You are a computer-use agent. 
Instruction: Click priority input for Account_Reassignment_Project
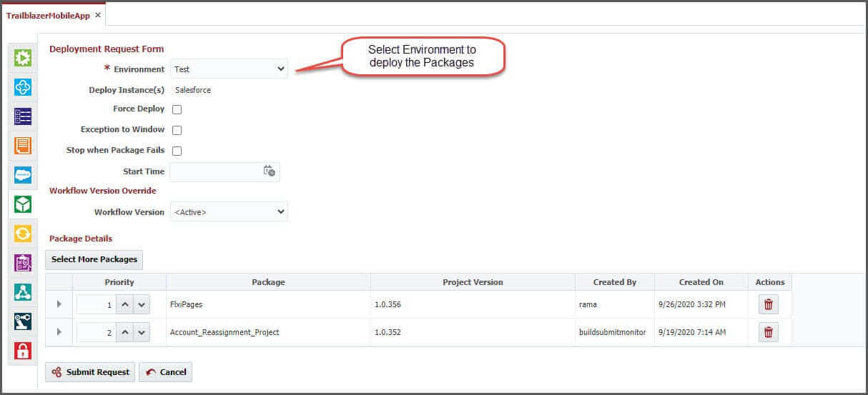[96, 332]
